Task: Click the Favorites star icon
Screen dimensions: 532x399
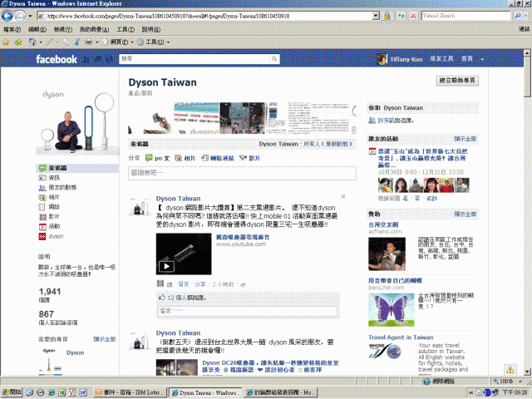Action: [x=6, y=42]
